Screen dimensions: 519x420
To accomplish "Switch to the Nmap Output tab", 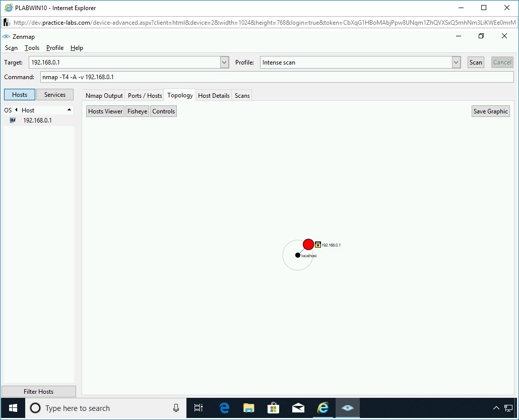I will point(104,95).
